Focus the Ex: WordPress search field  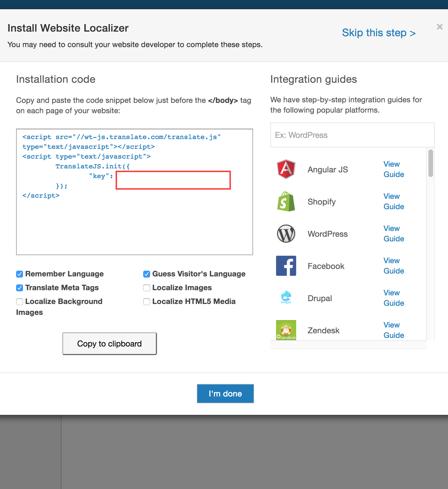coord(352,135)
